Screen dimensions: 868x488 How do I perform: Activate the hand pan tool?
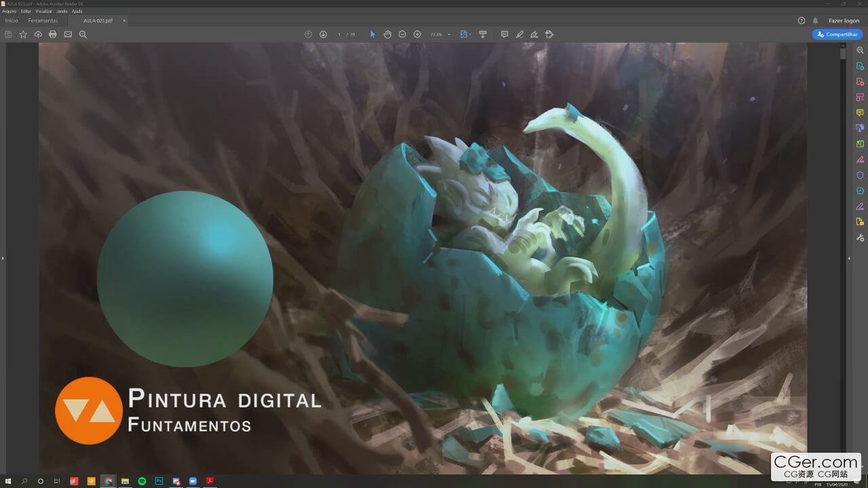(x=387, y=35)
